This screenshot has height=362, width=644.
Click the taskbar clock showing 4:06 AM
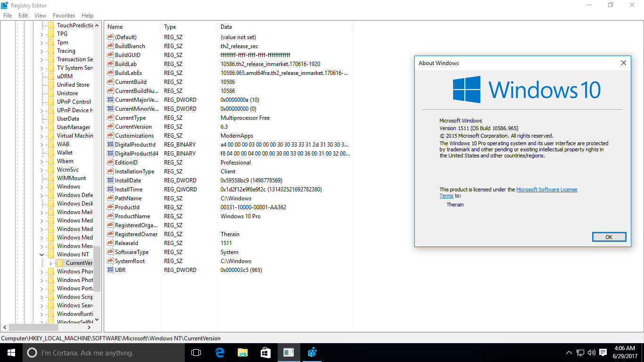click(625, 353)
